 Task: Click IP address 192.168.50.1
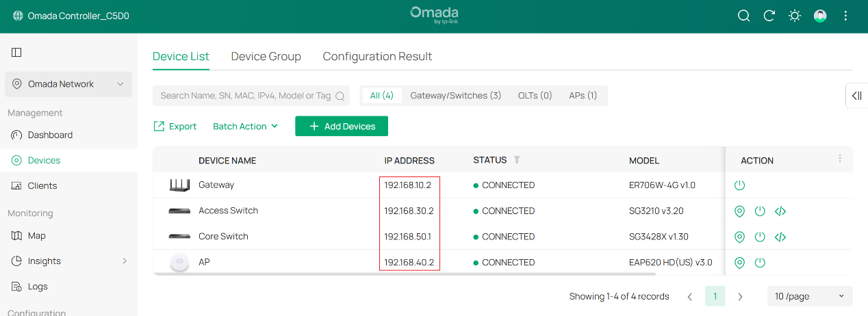coord(407,237)
